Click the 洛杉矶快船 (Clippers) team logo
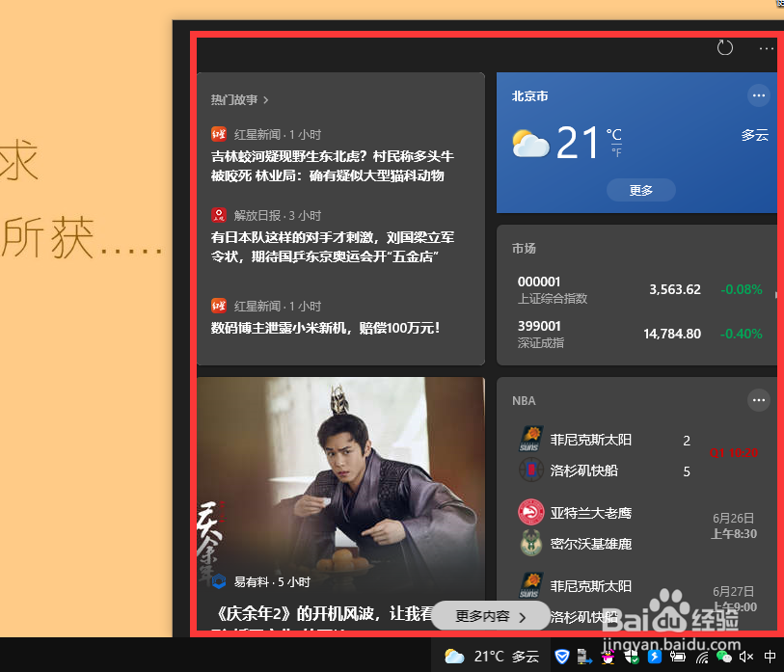The width and height of the screenshot is (784, 672). (530, 470)
